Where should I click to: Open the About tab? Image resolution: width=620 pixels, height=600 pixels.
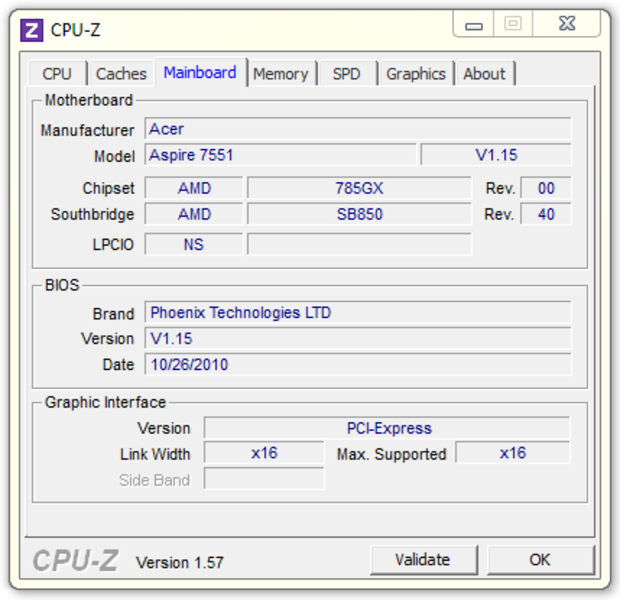[484, 74]
